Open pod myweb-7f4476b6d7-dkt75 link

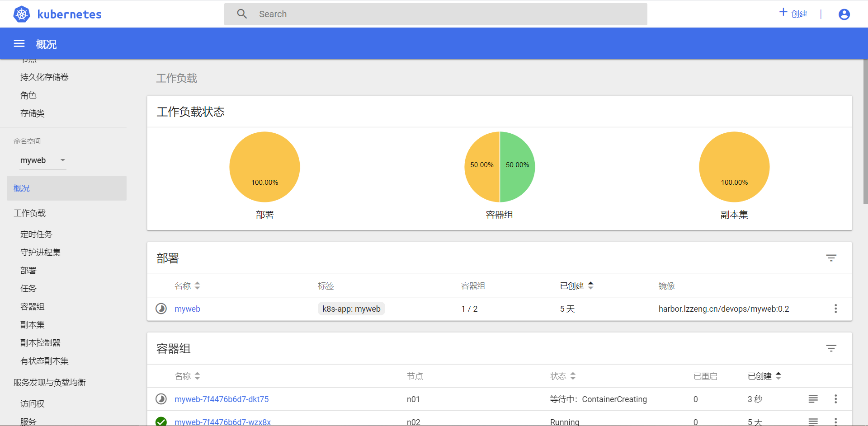pos(222,399)
